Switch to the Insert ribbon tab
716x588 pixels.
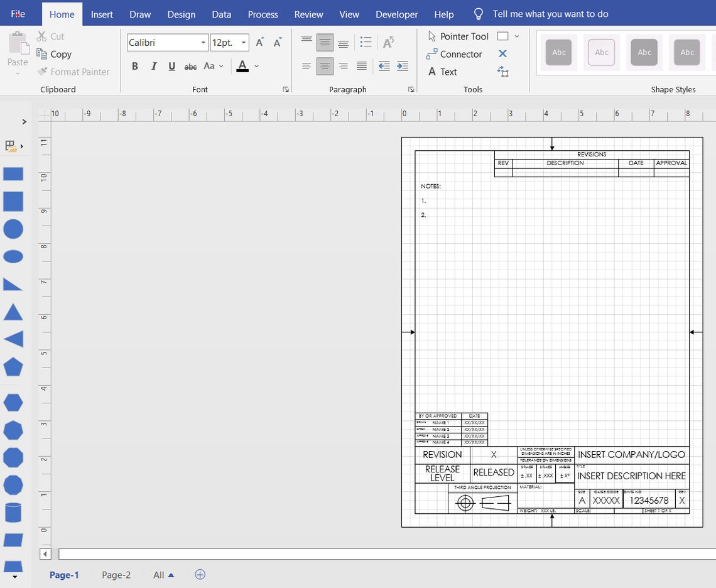[102, 14]
